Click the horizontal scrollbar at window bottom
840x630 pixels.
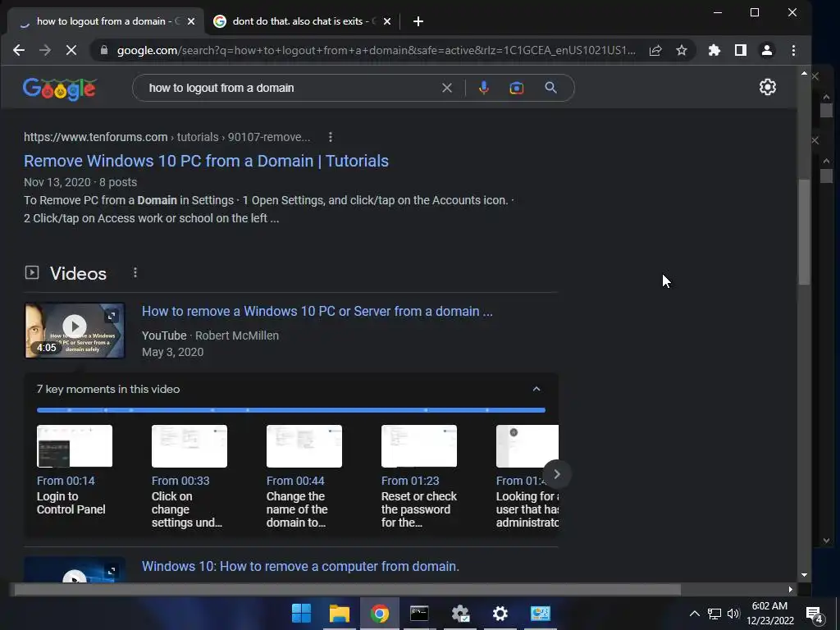click(x=347, y=590)
